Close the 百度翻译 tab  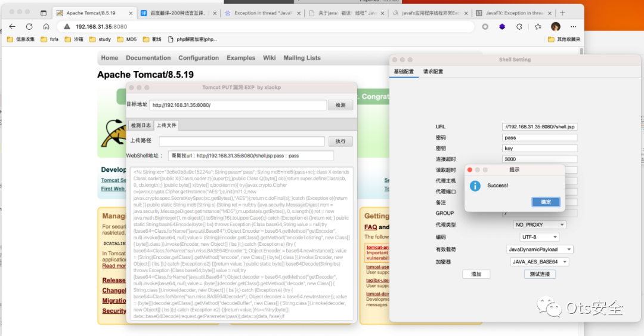215,13
